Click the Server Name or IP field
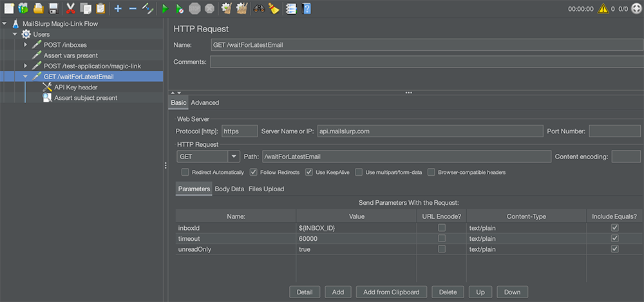 pyautogui.click(x=430, y=131)
